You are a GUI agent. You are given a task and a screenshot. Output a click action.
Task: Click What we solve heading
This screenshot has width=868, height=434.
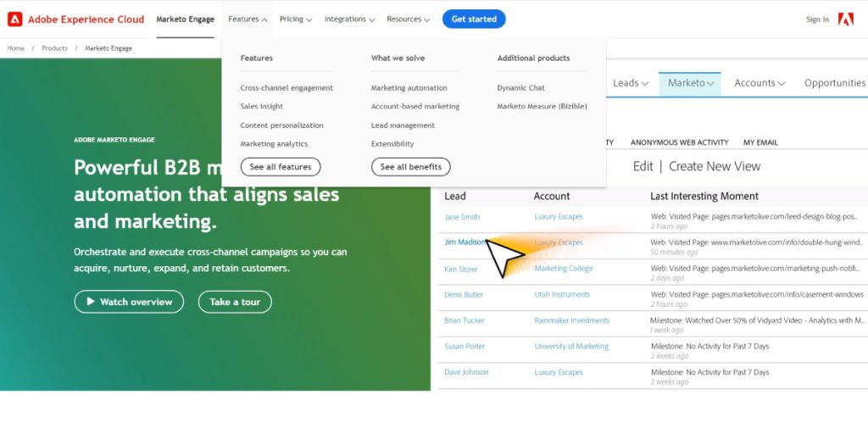[398, 58]
